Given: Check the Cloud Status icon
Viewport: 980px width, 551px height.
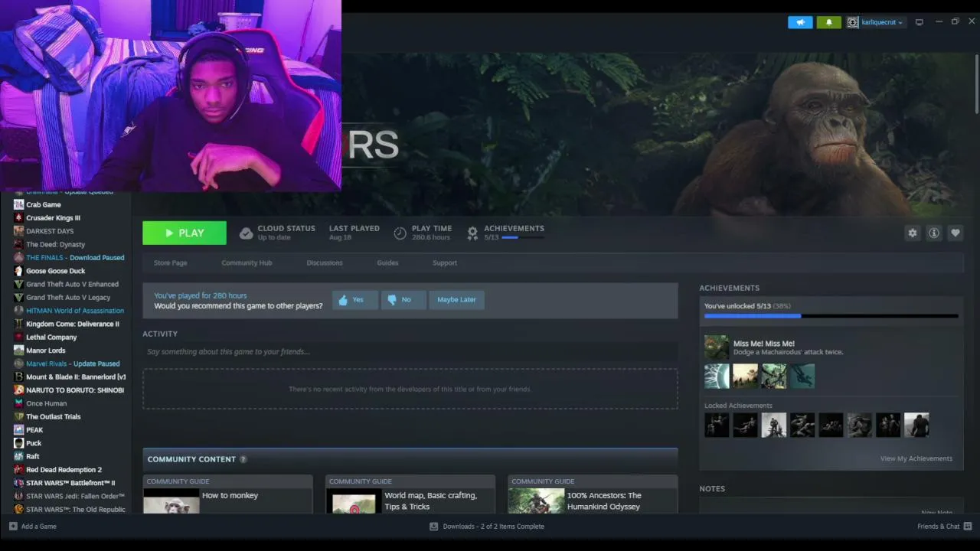Looking at the screenshot, I should click(246, 233).
